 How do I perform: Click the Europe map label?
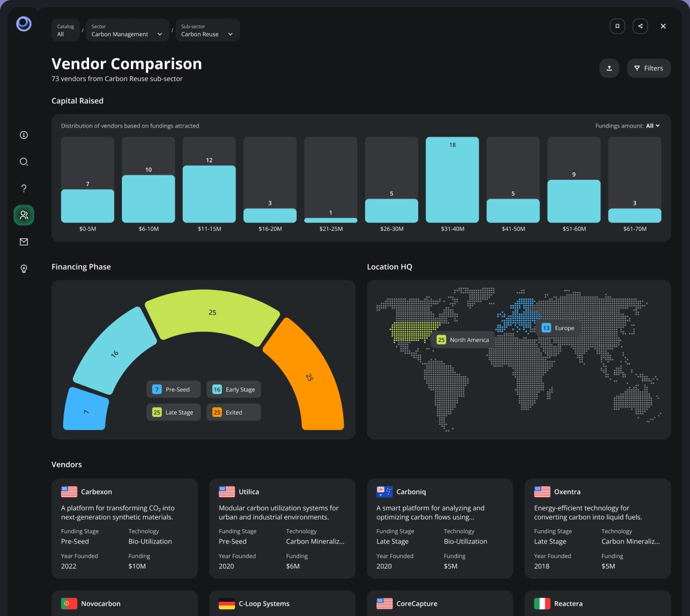[558, 328]
